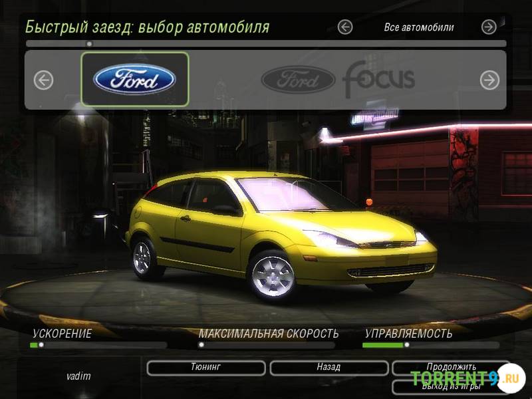Open the "Все автомобили" category selector
This screenshot has width=532, height=399.
tap(419, 27)
